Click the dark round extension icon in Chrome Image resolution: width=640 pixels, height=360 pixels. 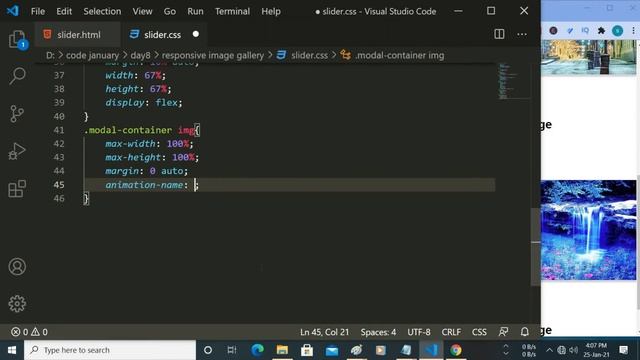[x=553, y=31]
